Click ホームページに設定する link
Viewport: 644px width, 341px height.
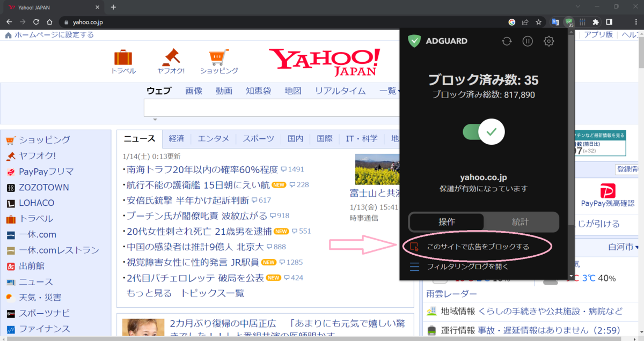[54, 35]
